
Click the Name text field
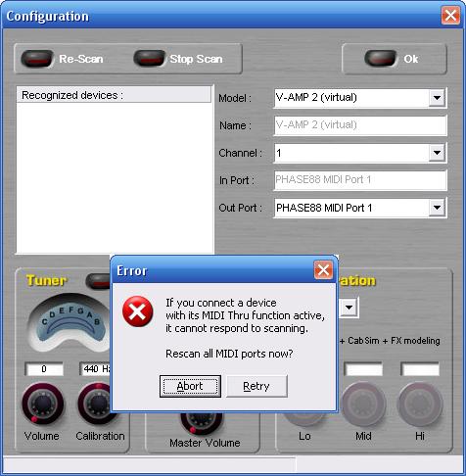(360, 125)
